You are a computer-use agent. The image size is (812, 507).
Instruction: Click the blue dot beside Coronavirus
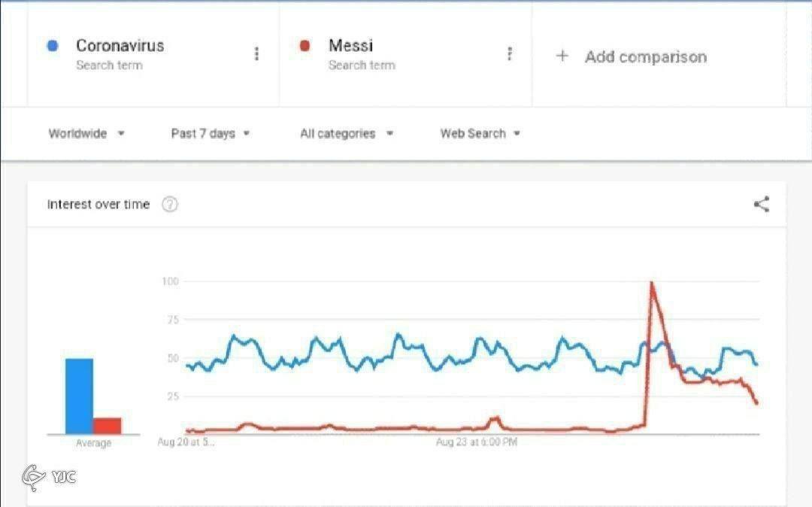coord(53,46)
